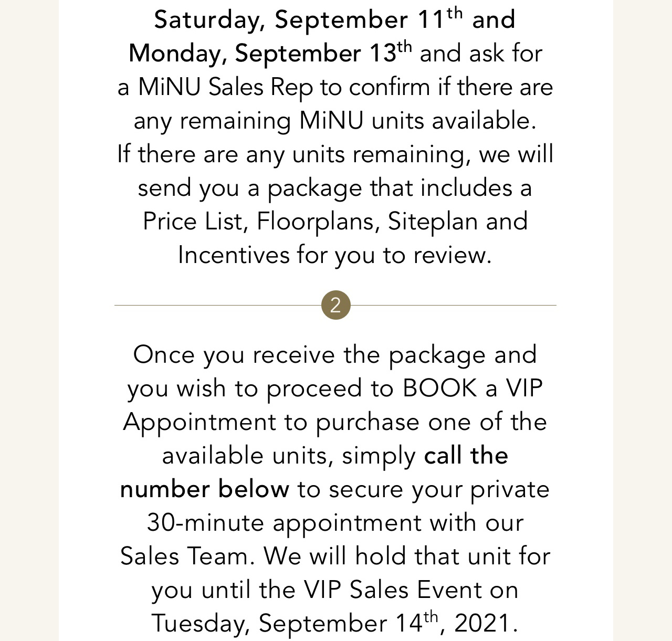Click the 'Appointment to purchase one of the' line
The image size is (672, 641).
335,422
